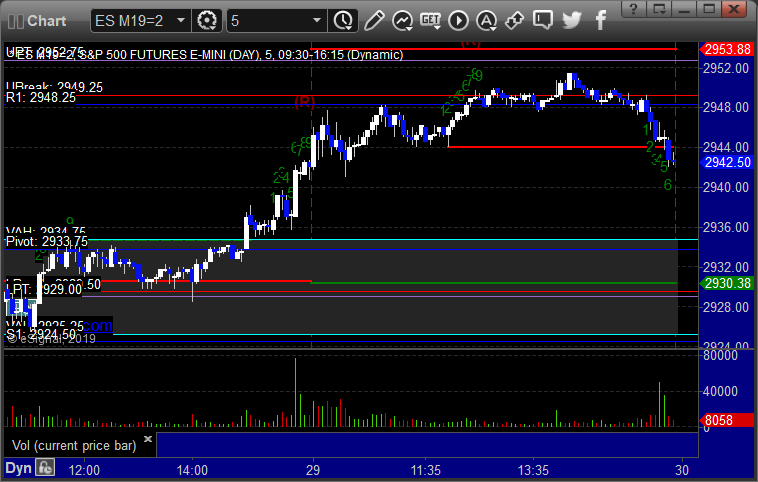
Task: Click the question mark help button
Action: click(634, 8)
